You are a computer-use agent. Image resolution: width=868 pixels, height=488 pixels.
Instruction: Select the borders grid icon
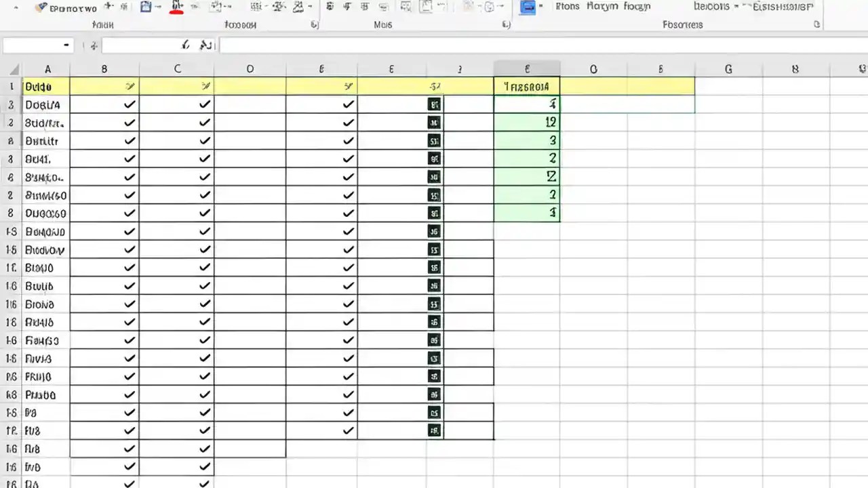(254, 8)
